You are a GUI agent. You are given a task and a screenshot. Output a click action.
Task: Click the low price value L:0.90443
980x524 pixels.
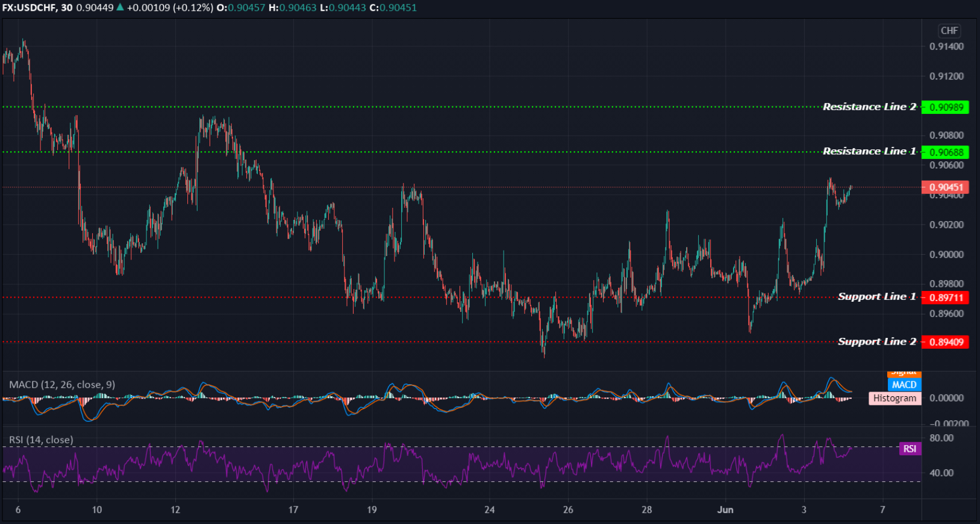(343, 8)
